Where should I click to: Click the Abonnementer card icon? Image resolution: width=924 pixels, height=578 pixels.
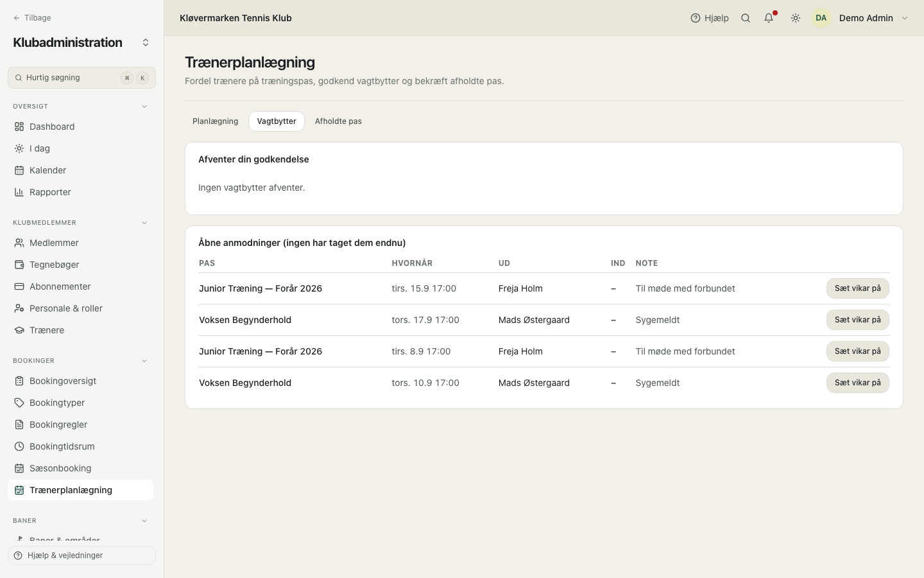click(x=19, y=286)
